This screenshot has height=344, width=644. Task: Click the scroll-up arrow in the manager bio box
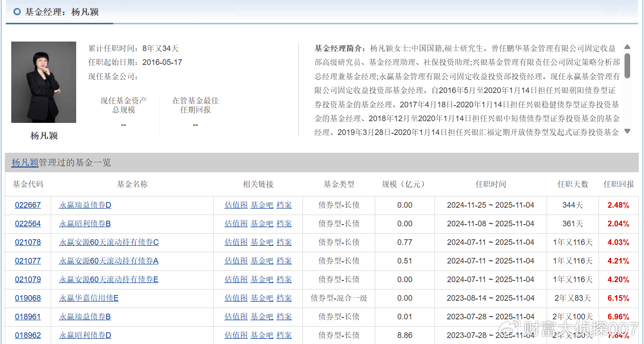[x=627, y=47]
